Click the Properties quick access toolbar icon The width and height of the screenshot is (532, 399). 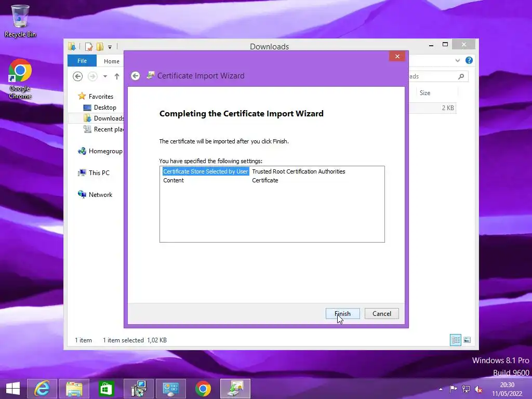pos(88,46)
